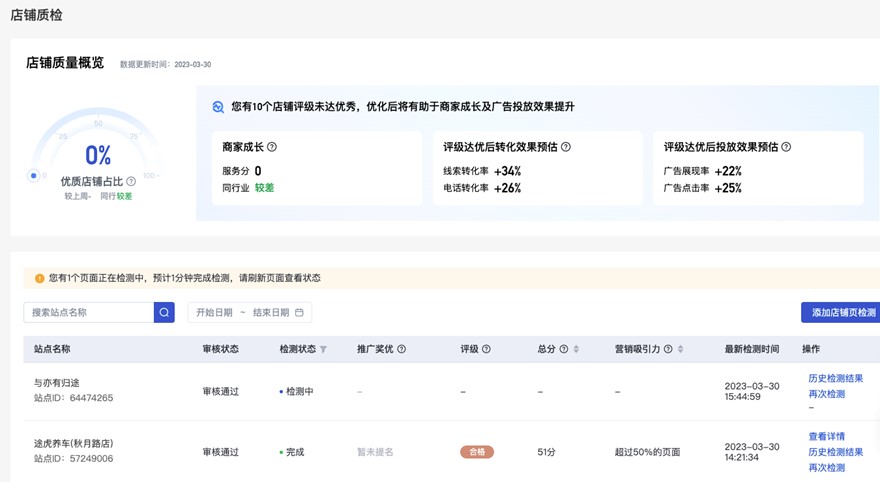Click help icon beside 优质店铺占比
The width and height of the screenshot is (880, 482).
(x=131, y=182)
